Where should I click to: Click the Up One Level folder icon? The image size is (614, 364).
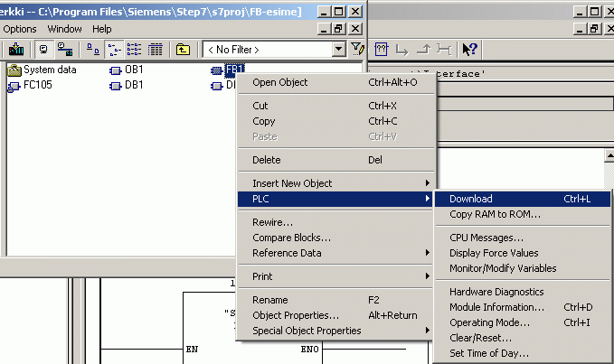[x=183, y=50]
